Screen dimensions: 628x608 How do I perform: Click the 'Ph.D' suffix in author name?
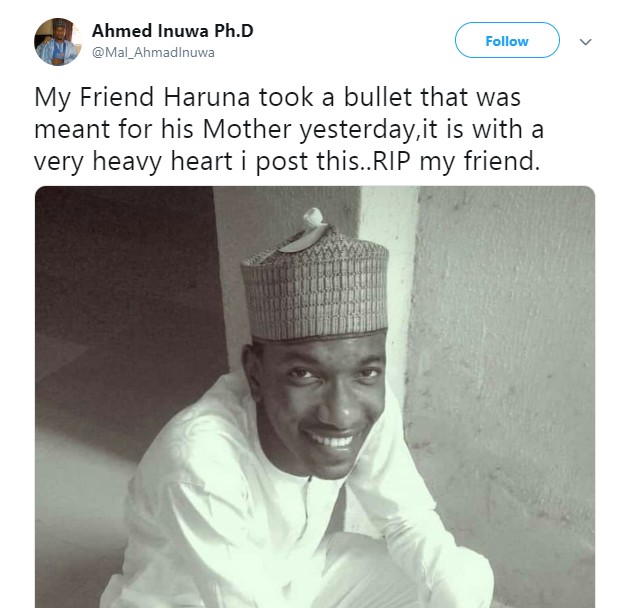[232, 30]
